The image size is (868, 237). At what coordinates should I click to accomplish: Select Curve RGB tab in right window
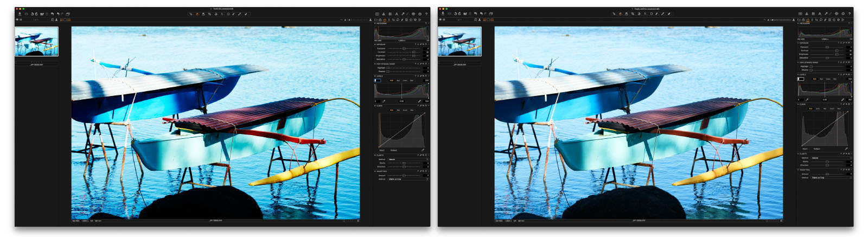pos(811,108)
